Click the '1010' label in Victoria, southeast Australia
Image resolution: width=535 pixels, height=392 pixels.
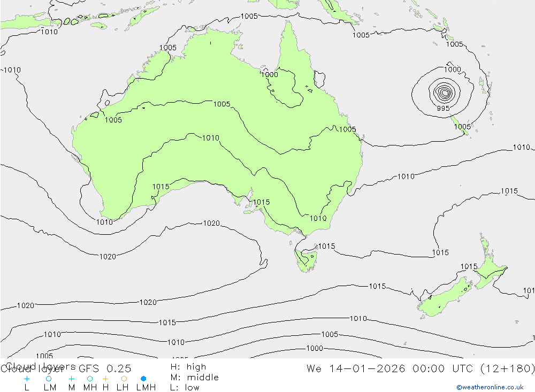tap(318, 218)
